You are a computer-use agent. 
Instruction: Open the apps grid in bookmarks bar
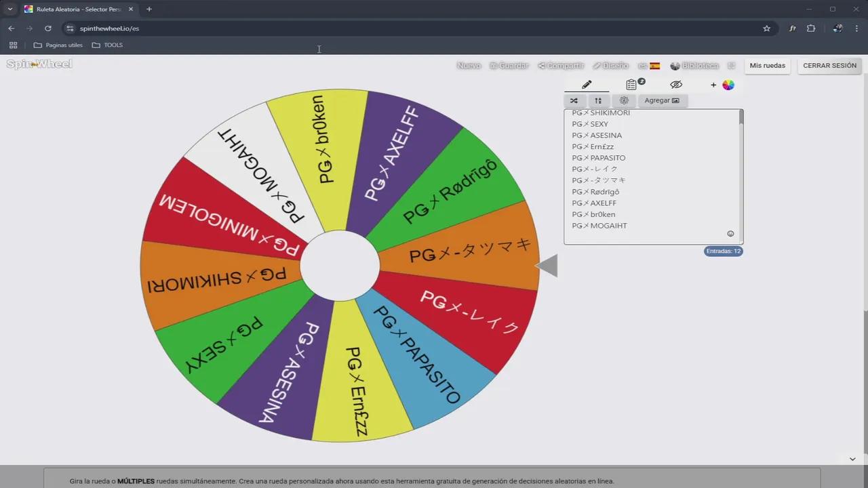13,45
